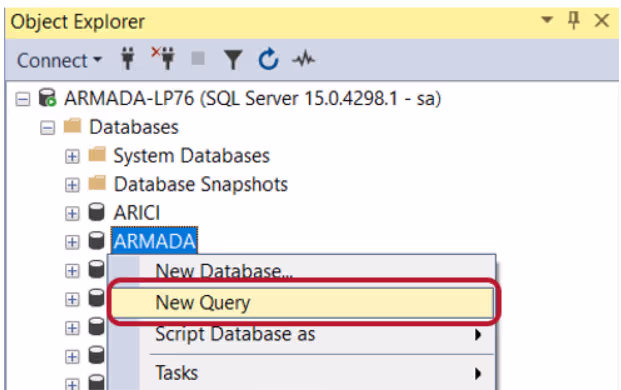The image size is (621, 390).
Task: Collapse the Databases folder node
Action: tap(48, 128)
